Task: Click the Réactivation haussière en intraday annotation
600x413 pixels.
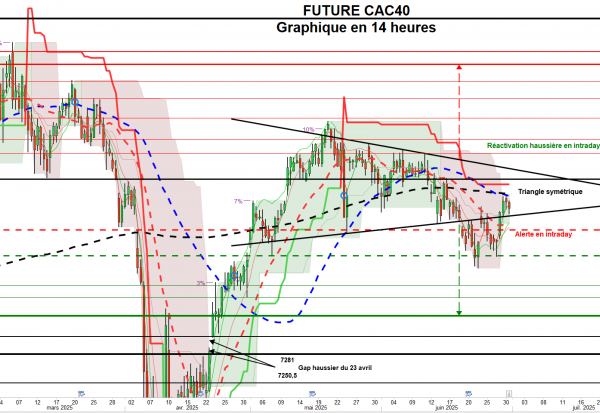Action: [543, 145]
